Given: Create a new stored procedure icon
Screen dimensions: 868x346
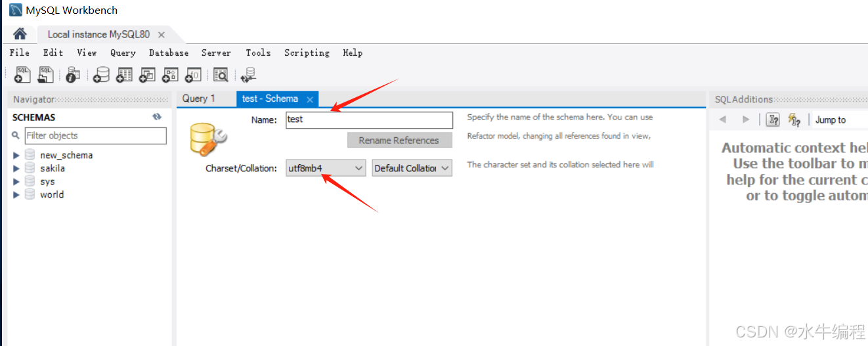Looking at the screenshot, I should point(170,75).
